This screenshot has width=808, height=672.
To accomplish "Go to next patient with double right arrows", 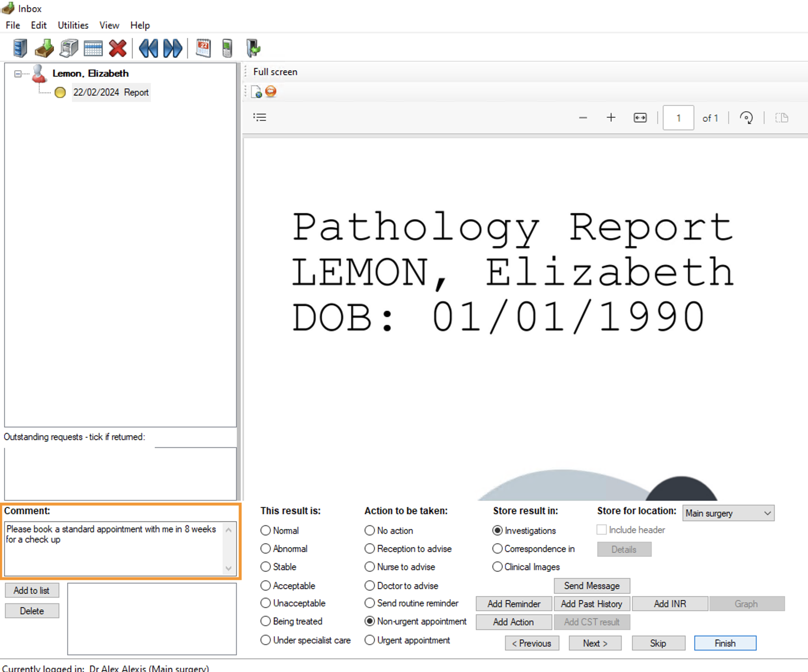I will click(172, 49).
